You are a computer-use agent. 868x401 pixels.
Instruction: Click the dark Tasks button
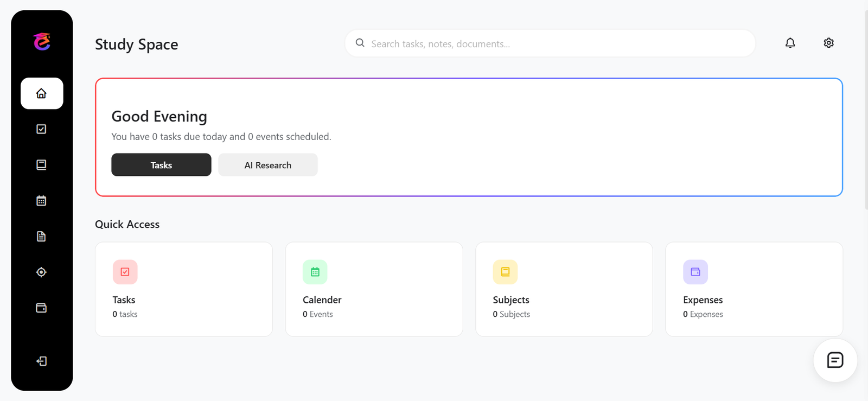pyautogui.click(x=161, y=165)
